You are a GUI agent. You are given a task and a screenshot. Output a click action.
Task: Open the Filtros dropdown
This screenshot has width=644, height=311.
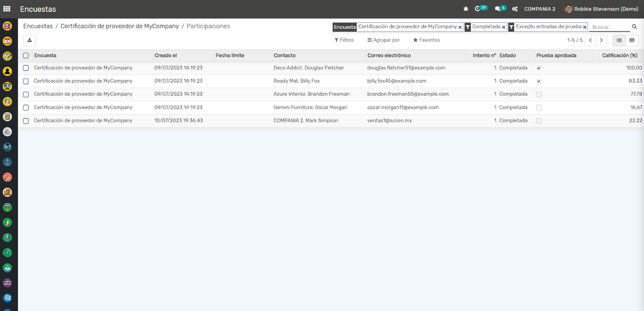[x=344, y=40]
